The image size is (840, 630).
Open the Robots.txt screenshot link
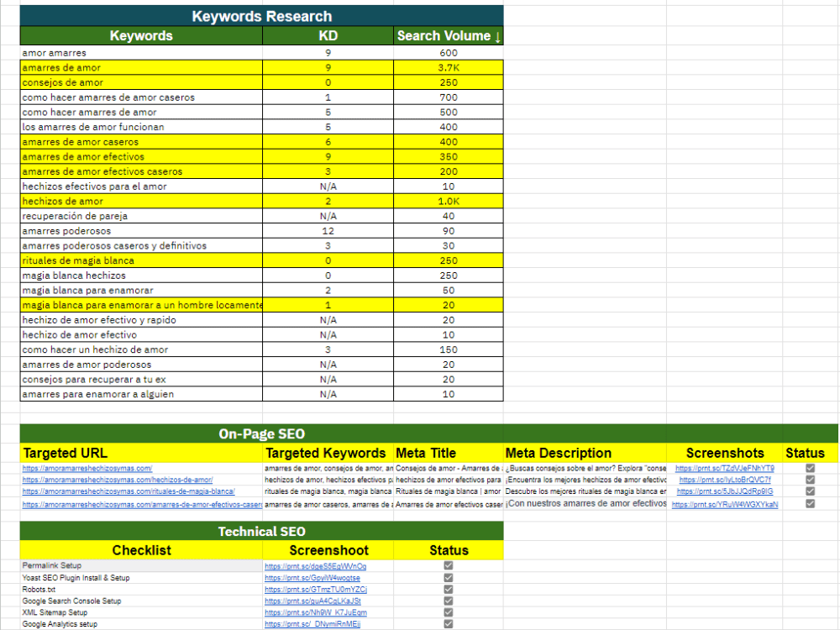pos(316,590)
